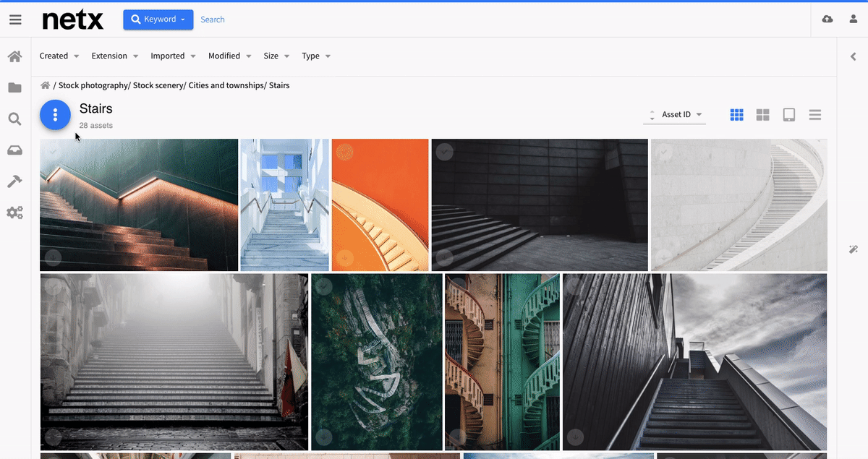Open the Tools hammer sidebar icon

(14, 181)
